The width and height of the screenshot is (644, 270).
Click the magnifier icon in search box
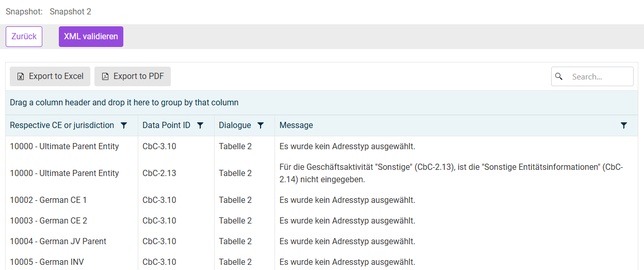coord(559,76)
